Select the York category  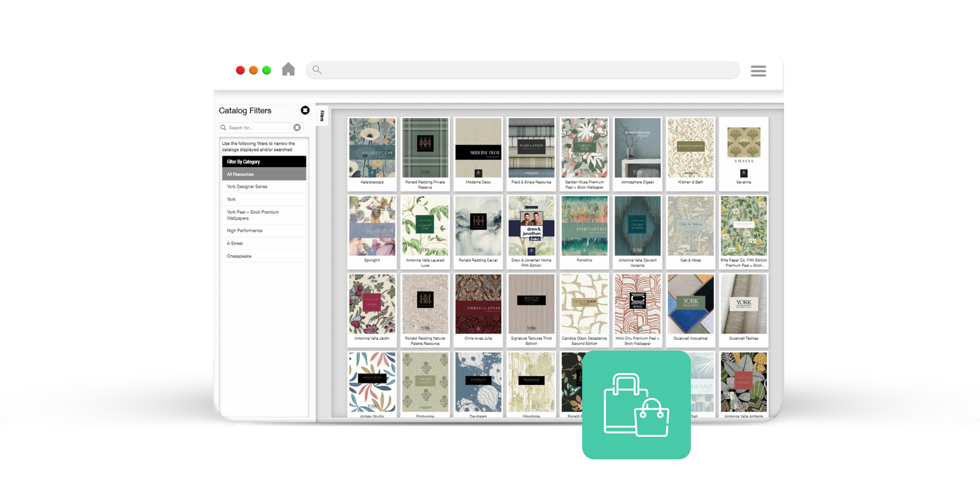pyautogui.click(x=264, y=199)
